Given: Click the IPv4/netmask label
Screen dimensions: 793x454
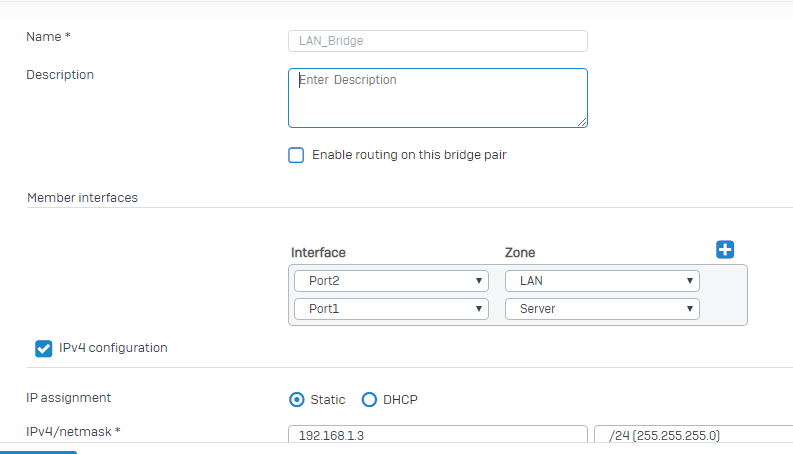Looking at the screenshot, I should 73,432.
